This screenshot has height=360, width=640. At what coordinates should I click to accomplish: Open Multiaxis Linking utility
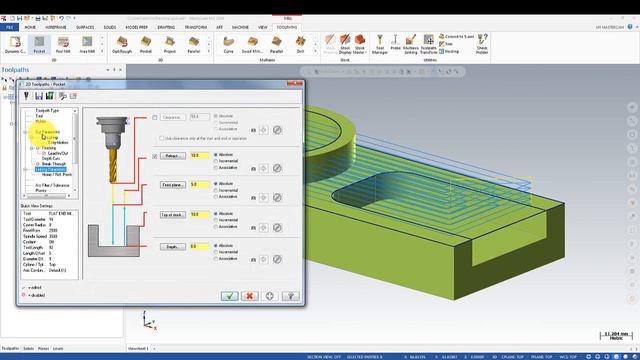click(x=411, y=44)
